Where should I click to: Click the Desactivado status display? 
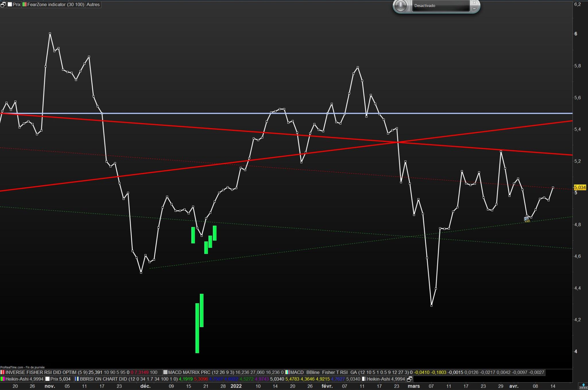click(x=440, y=6)
